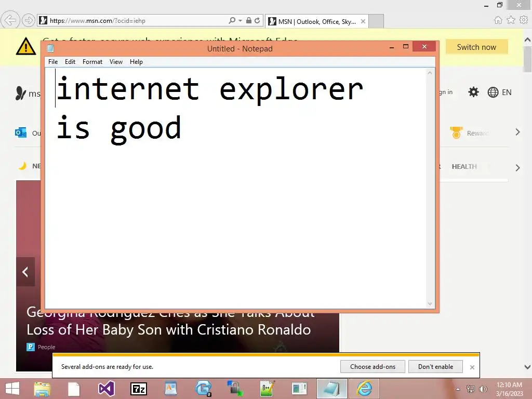Open the Help menu in Notepad
Image resolution: width=532 pixels, height=399 pixels.
136,62
